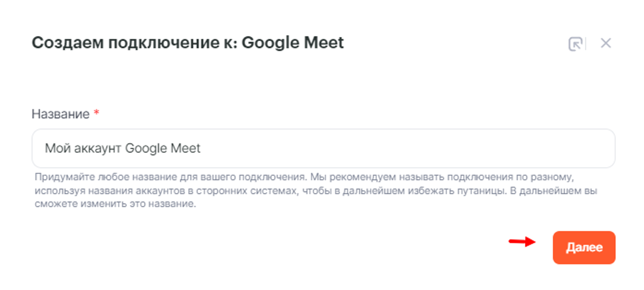Place cursor in 'Мой аккаунт Google Meet' text
Screen dimensions: 644x290
pyautogui.click(x=122, y=148)
